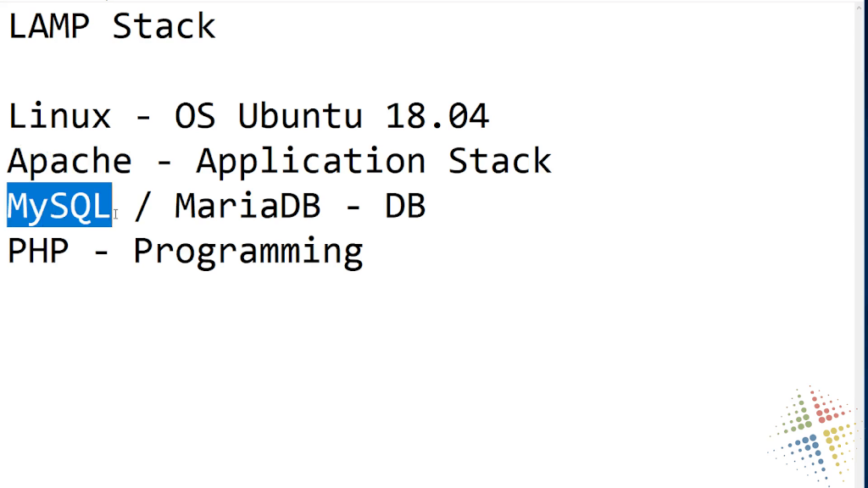
Task: Click the word LAMP in the heading
Action: point(48,26)
